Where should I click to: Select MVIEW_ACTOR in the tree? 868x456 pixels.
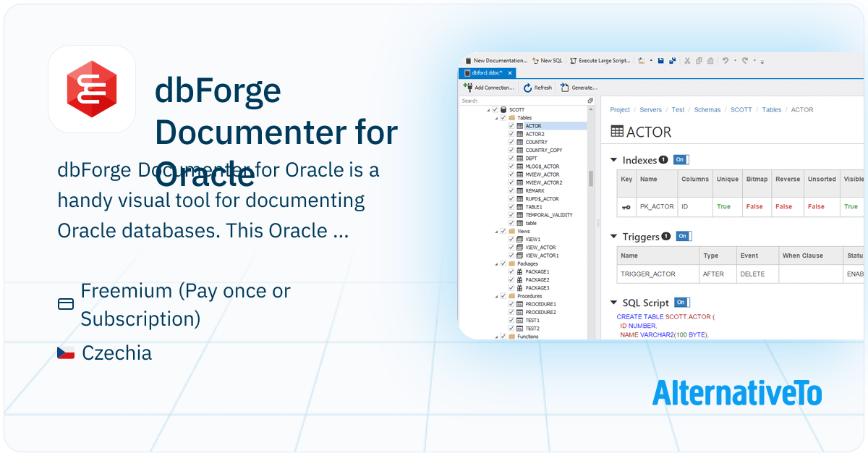tap(542, 174)
